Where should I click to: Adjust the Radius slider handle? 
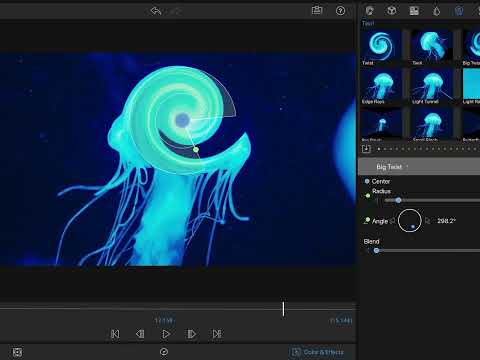[398, 200]
